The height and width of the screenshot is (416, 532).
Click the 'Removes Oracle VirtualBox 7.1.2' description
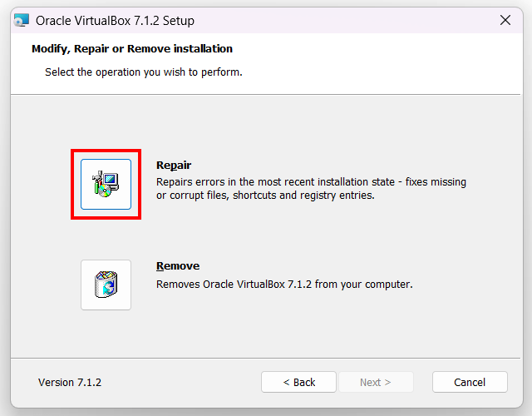click(x=284, y=285)
